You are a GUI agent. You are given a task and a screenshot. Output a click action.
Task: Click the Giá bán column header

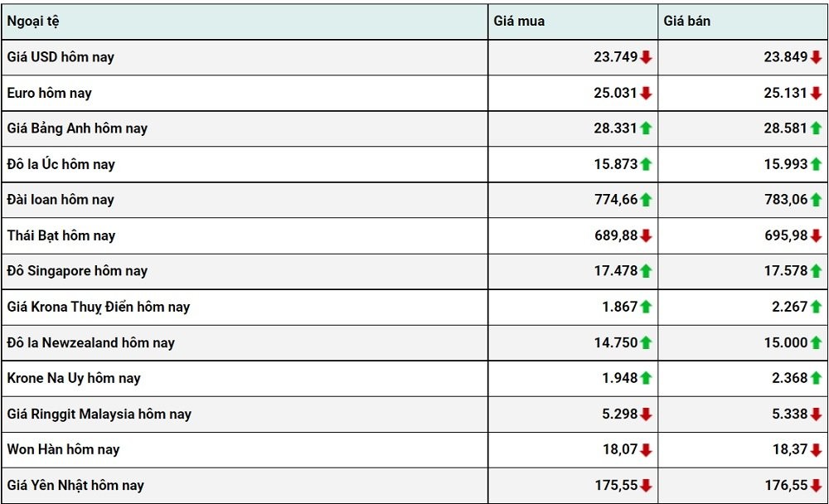pos(686,22)
